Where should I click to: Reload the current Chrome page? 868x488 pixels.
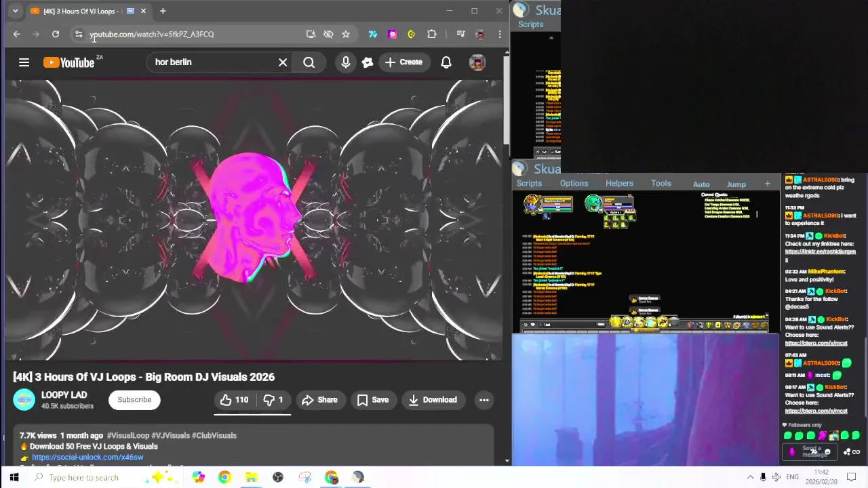56,34
